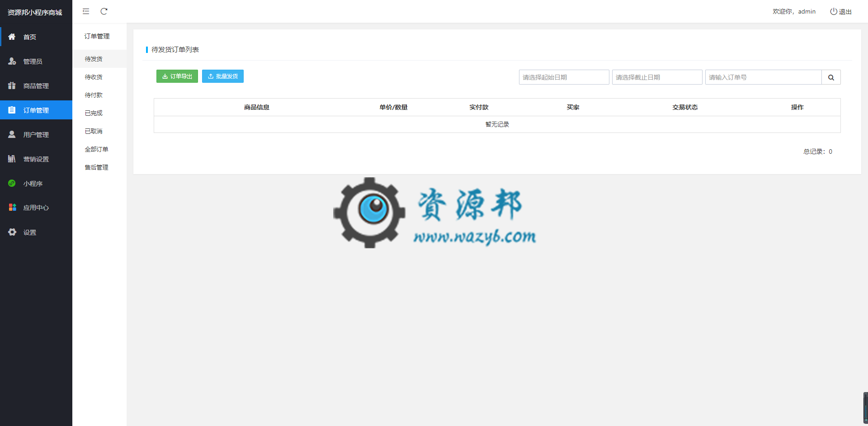The image size is (868, 426).
Task: Open 首页 in the sidebar
Action: click(x=36, y=37)
